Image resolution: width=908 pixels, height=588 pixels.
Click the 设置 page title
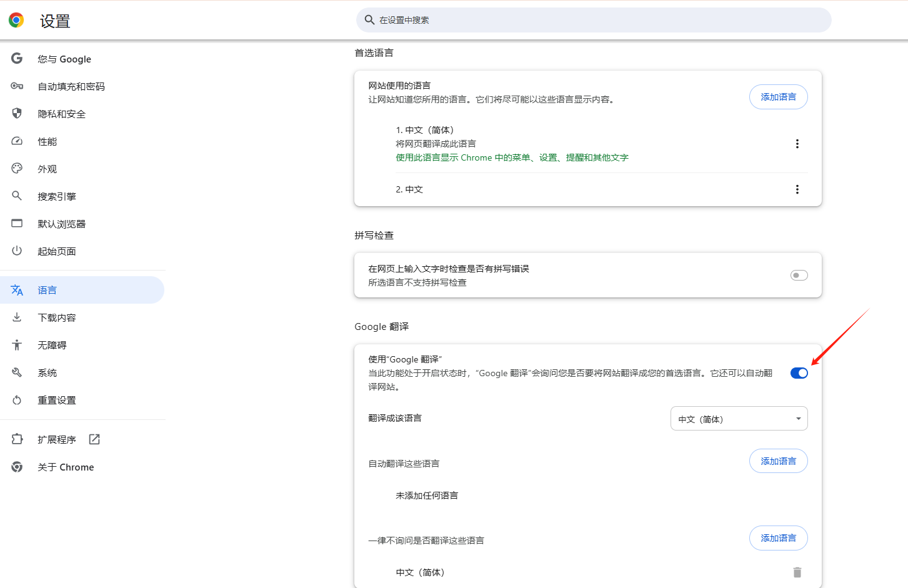click(55, 21)
